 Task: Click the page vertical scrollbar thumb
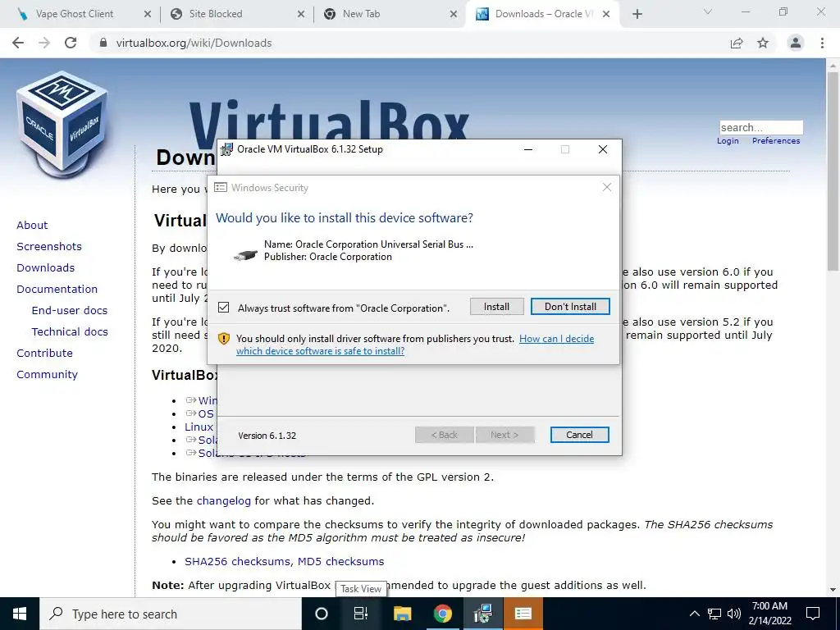833,171
